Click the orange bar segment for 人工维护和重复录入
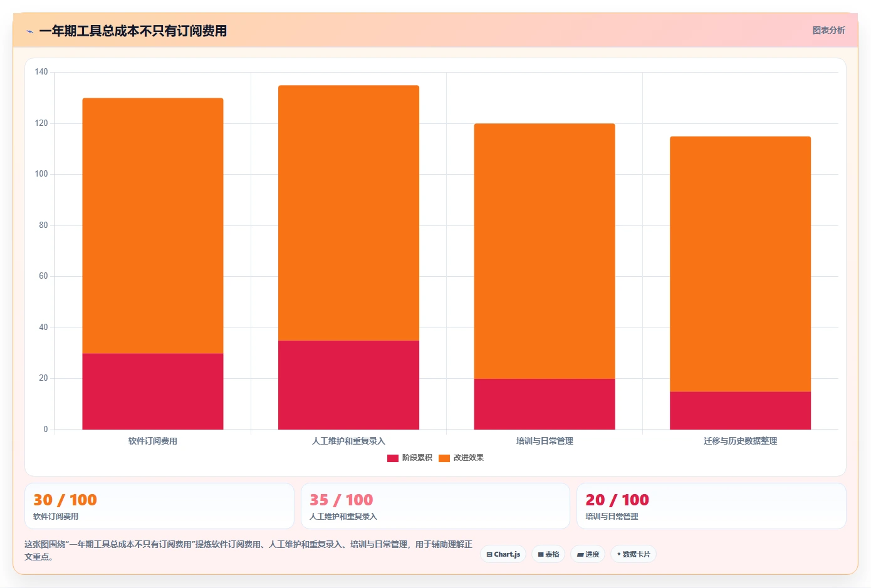 (x=348, y=213)
